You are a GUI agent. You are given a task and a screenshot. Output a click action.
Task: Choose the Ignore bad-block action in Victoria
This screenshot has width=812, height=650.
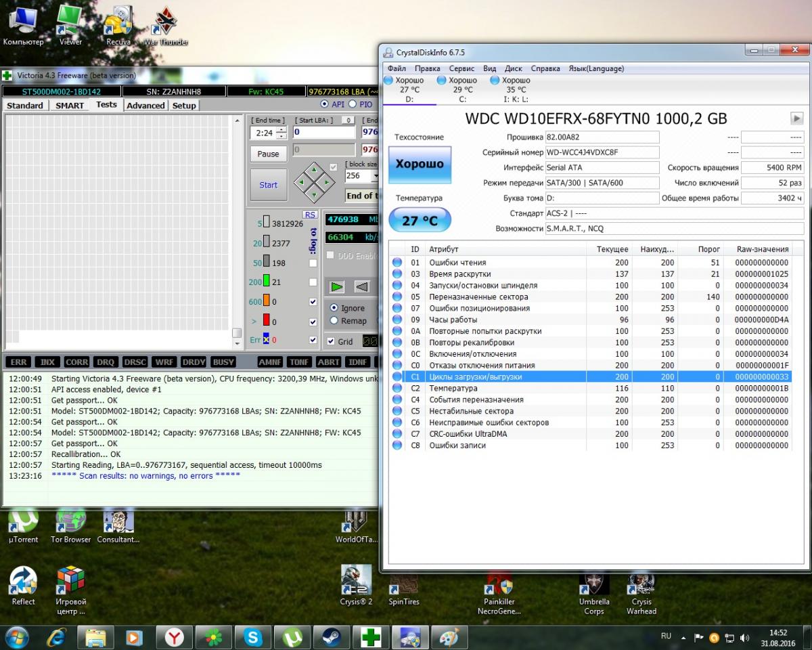click(334, 308)
